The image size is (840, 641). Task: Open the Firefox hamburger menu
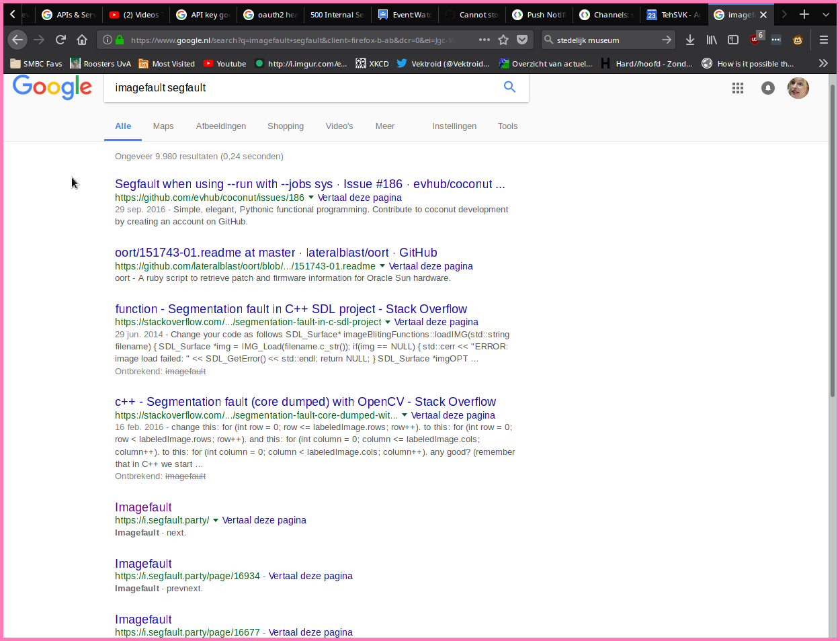click(823, 40)
